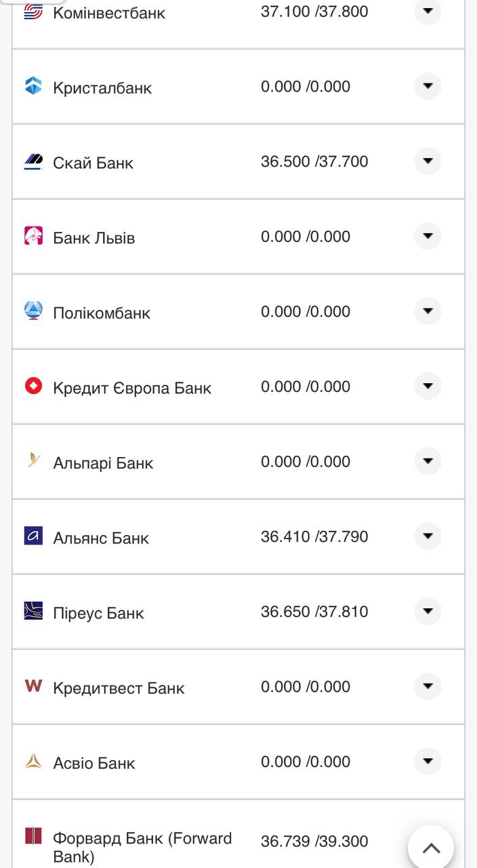This screenshot has width=477, height=868.
Task: Open the Форвард Банк (Forward Bank) name
Action: pos(142,847)
